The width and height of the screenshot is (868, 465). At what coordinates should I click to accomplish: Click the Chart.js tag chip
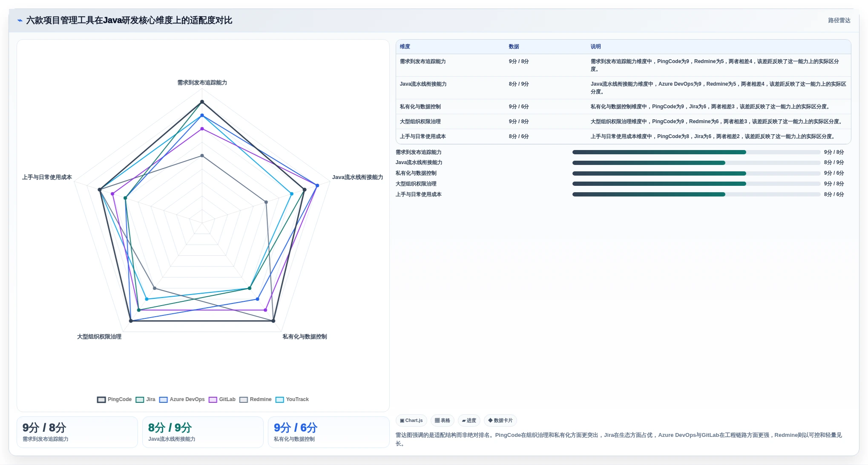(411, 421)
